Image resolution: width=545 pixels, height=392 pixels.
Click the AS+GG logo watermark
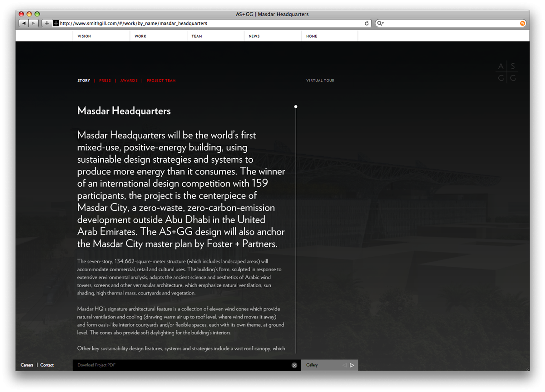[x=507, y=72]
